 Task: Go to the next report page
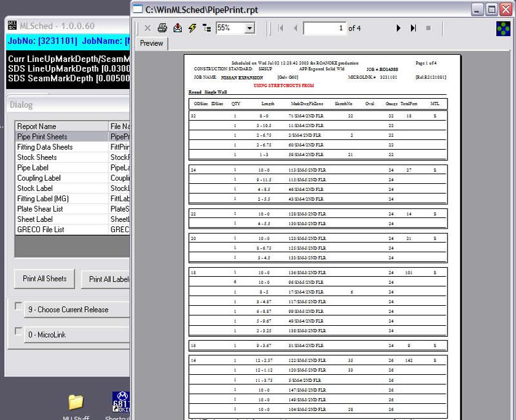click(399, 28)
